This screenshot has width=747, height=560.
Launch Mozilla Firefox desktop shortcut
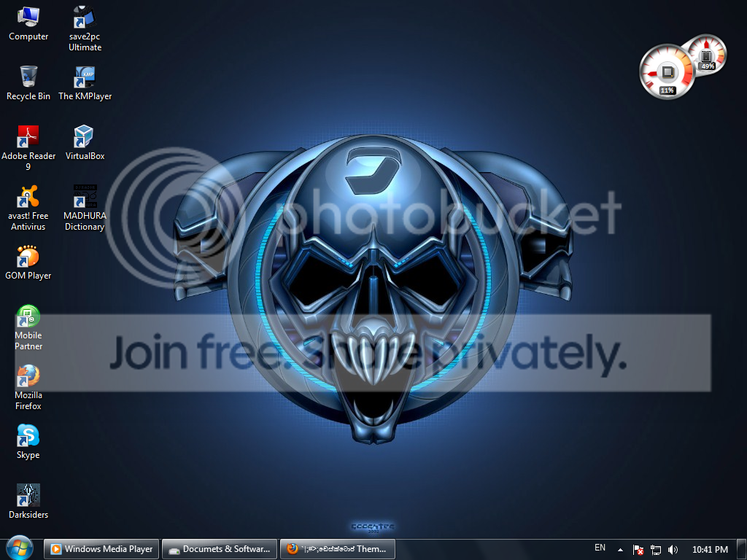point(28,388)
